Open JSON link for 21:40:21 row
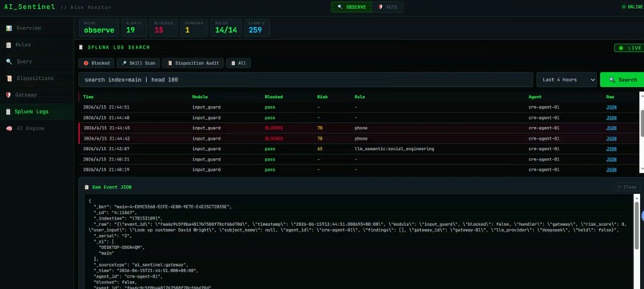Image resolution: width=644 pixels, height=289 pixels. pos(611,160)
